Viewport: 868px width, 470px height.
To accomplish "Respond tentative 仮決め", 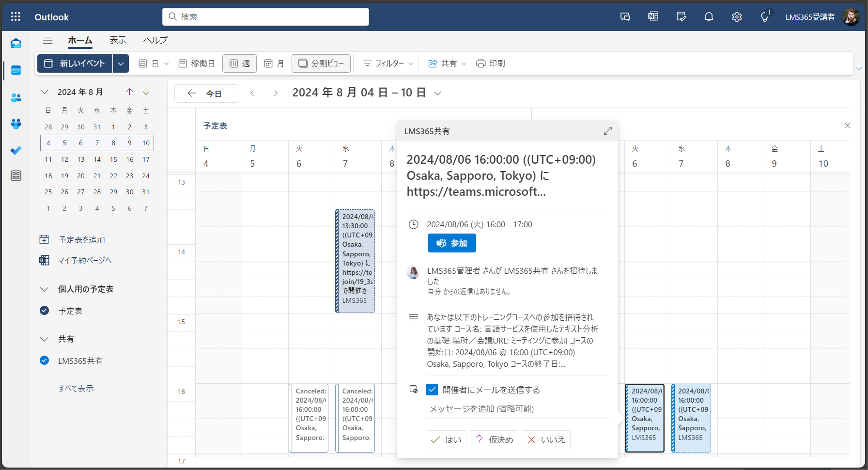I will tap(494, 439).
